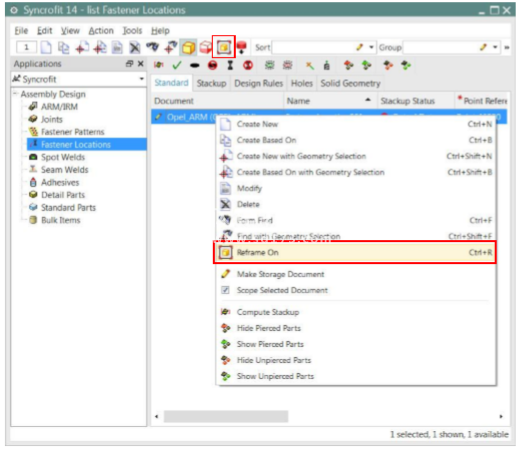Select Standard Parts in the tree
Screen dimensions: 516x450
coord(68,207)
